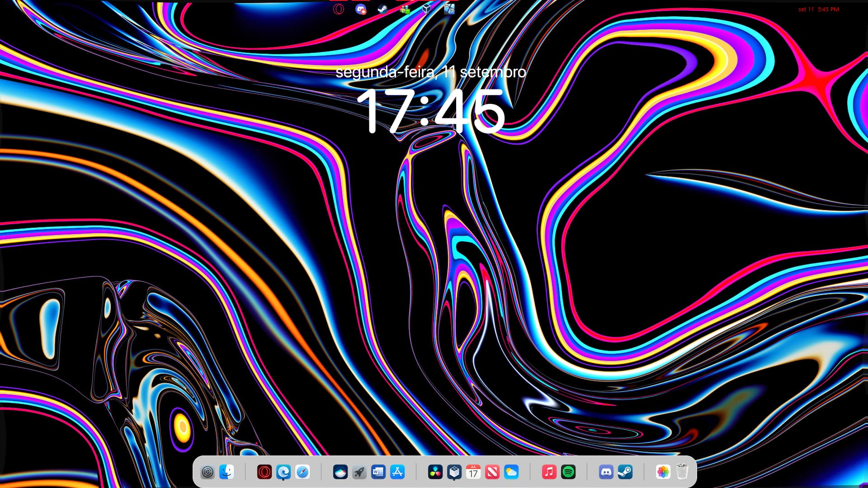This screenshot has height=488, width=868.
Task: Open the Photos app in dock
Action: [663, 472]
